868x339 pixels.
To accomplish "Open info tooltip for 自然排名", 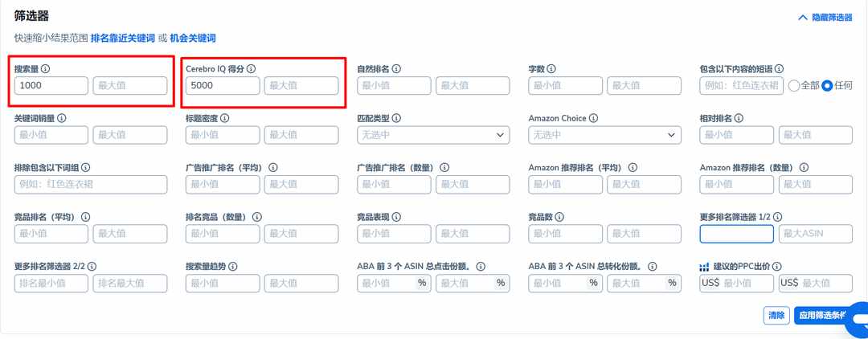I will (395, 69).
